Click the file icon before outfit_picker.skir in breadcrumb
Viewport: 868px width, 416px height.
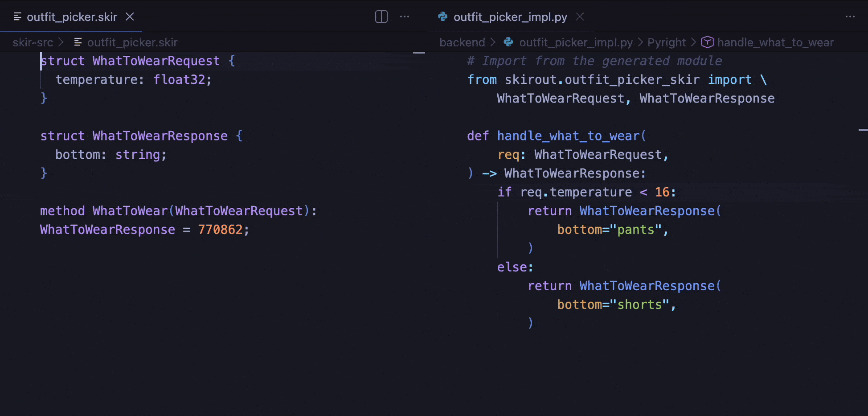point(78,42)
